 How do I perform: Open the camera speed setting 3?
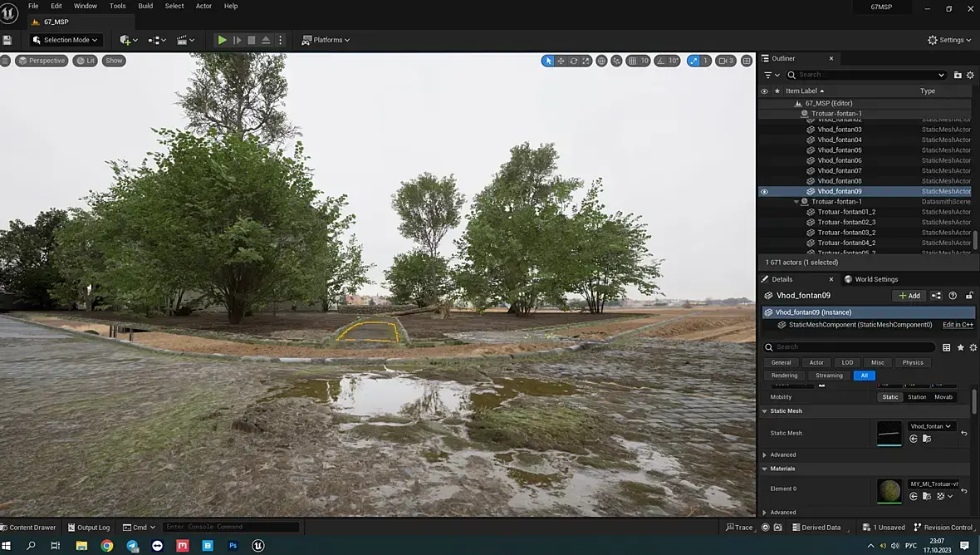coord(726,61)
